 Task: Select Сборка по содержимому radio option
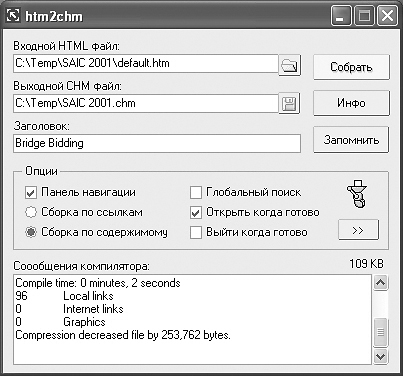click(x=31, y=232)
